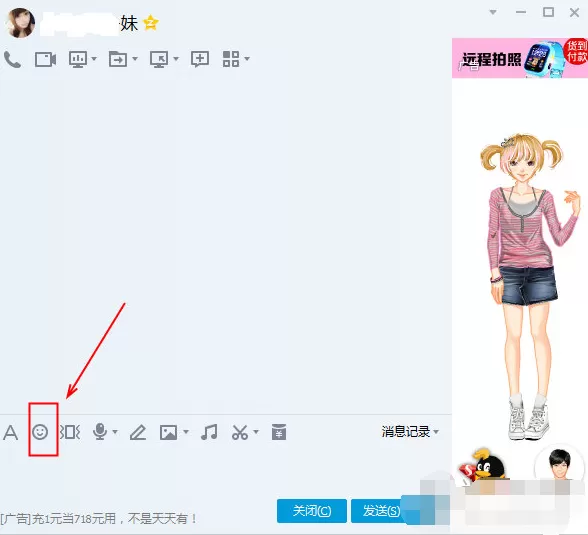This screenshot has height=535, width=588.
Task: Start a video call with camera icon
Action: (x=45, y=59)
